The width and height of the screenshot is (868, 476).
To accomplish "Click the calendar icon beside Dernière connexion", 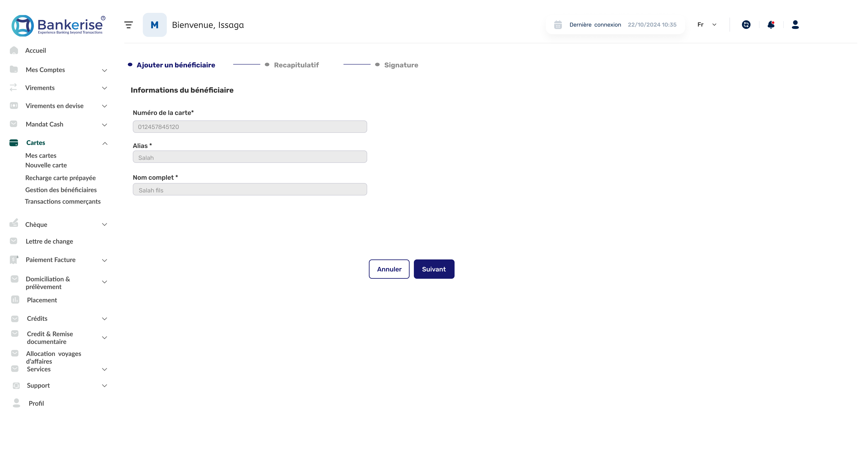I will click(x=558, y=25).
